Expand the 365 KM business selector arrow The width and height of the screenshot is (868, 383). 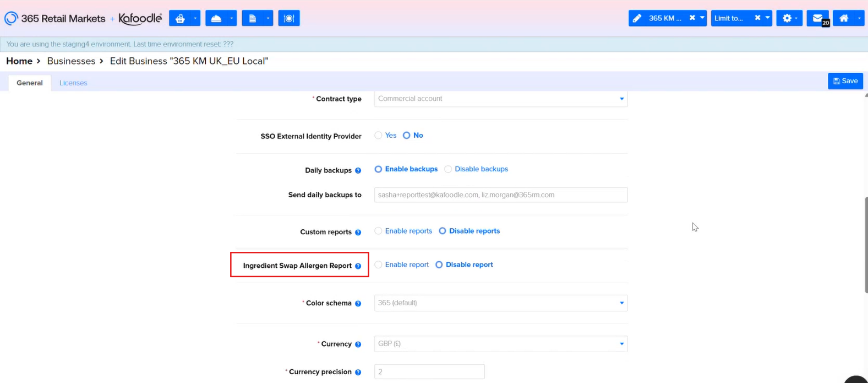702,18
